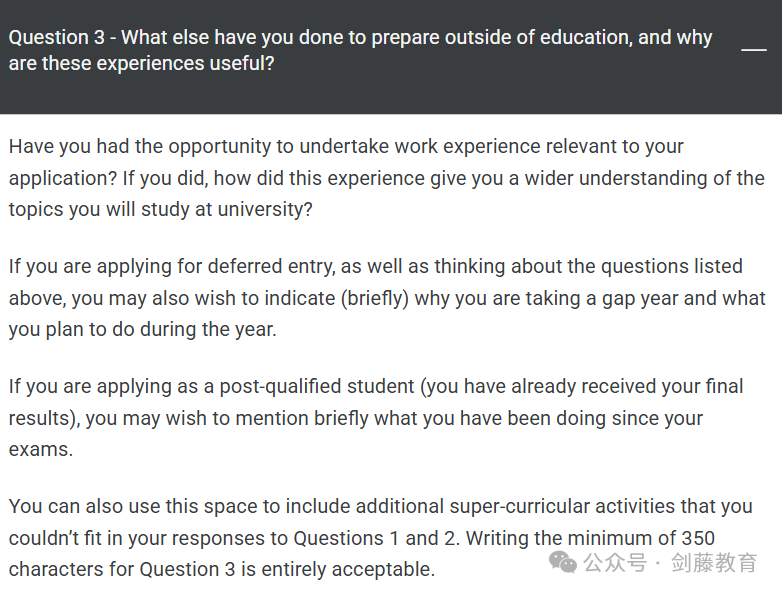Screen dimensions: 782x593
Task: Click the WeChat logo in the watermark
Action: pos(563,562)
